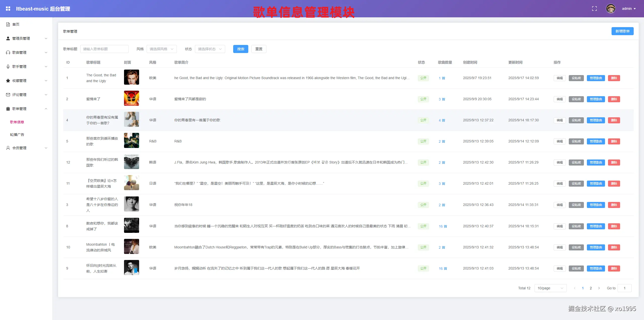
Task: Open the 风格 style dropdown
Action: click(162, 49)
